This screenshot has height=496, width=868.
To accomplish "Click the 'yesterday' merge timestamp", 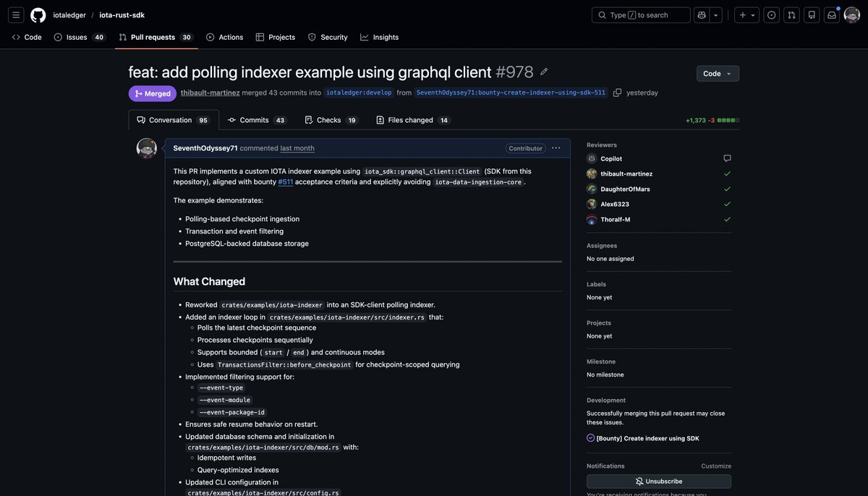I will click(642, 93).
